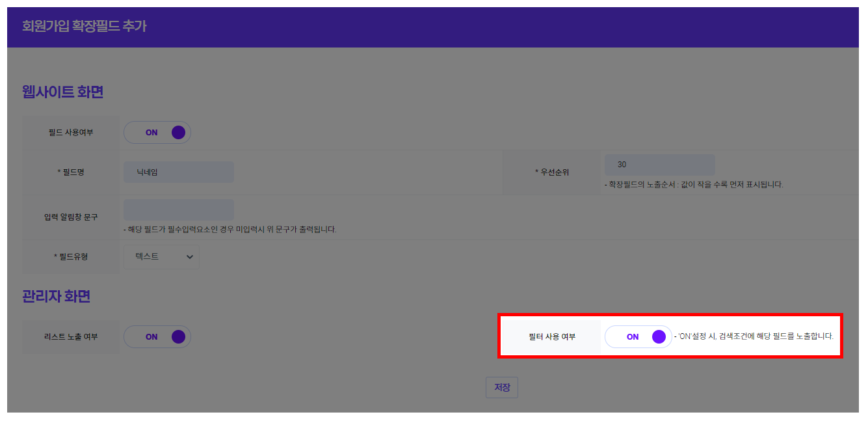Click the 리스트 노출 여부 label
Screen dimensions: 868x421
point(71,336)
